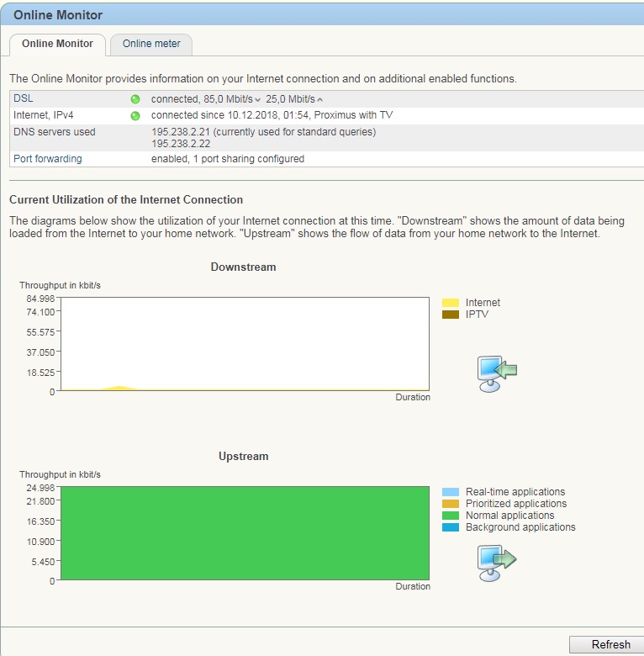Click inside the green Upstream graph area
The image size is (644, 656).
point(245,533)
